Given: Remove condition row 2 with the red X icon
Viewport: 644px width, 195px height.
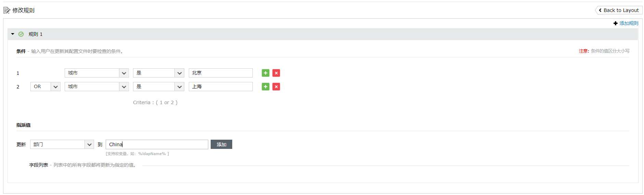Looking at the screenshot, I should click(276, 87).
